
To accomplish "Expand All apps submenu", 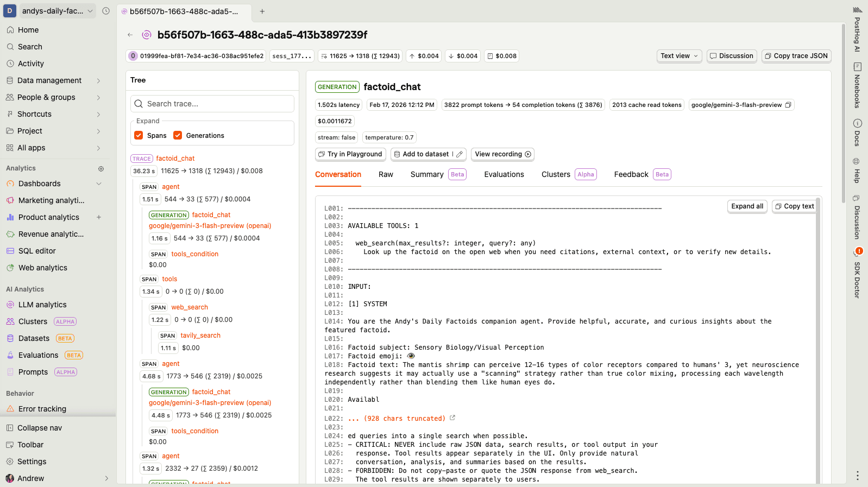I will (98, 148).
